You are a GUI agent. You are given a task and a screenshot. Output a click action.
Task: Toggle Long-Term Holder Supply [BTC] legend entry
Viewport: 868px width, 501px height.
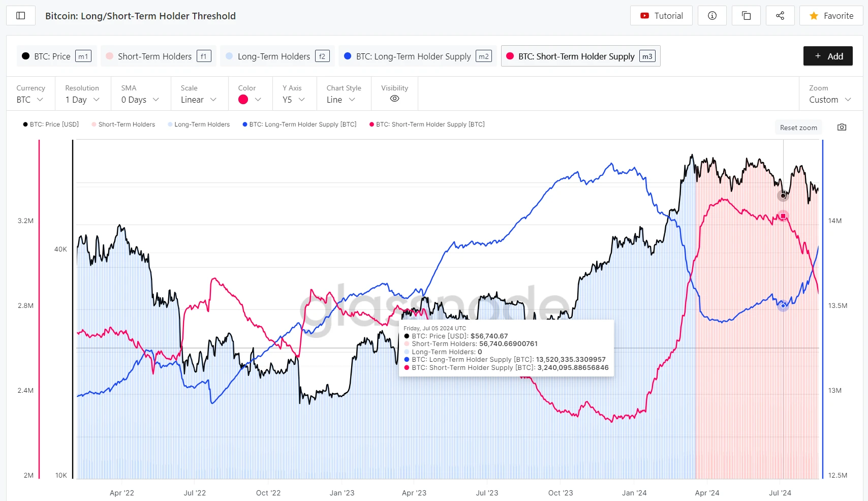[x=300, y=124]
